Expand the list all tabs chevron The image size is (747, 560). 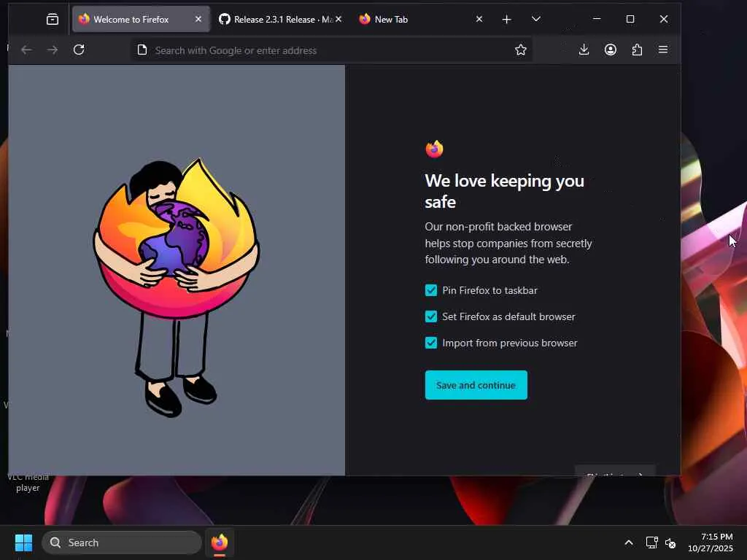pyautogui.click(x=536, y=19)
